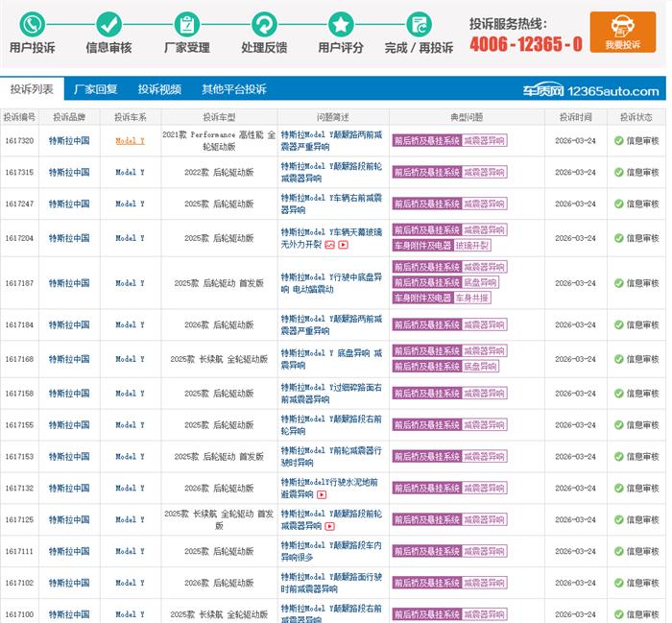Click the 用户投诉 phone icon
The height and width of the screenshot is (623, 672).
click(32, 24)
